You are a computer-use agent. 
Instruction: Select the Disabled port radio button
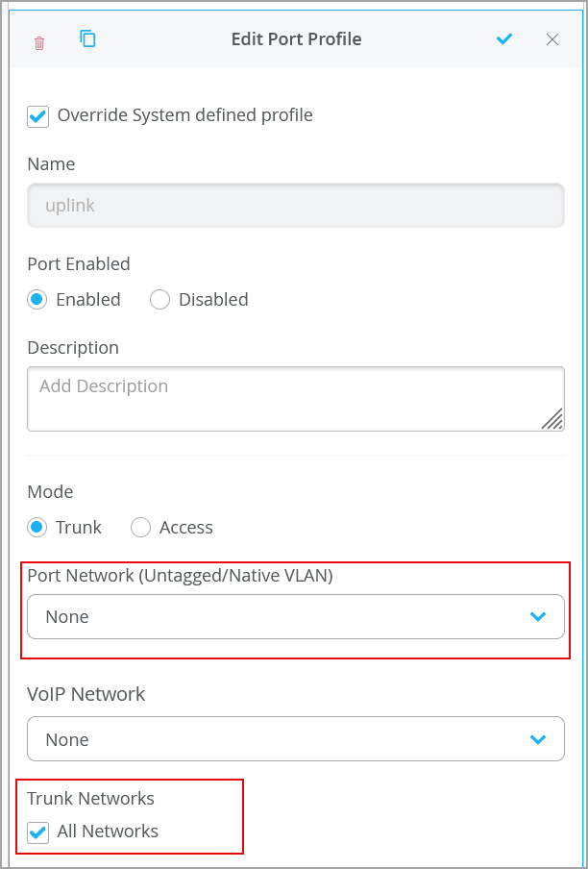(x=160, y=299)
